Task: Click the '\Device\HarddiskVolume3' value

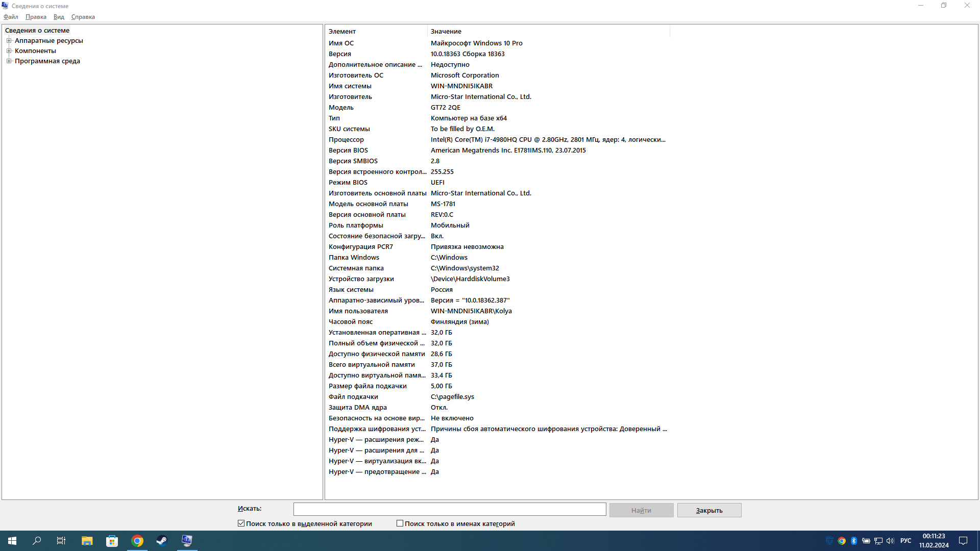Action: [470, 279]
